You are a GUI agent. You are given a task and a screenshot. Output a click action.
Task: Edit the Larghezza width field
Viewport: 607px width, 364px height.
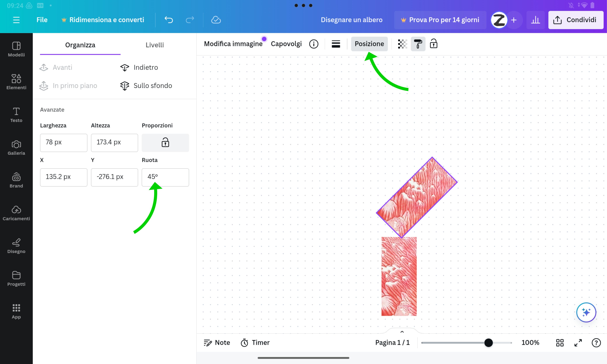(x=64, y=143)
